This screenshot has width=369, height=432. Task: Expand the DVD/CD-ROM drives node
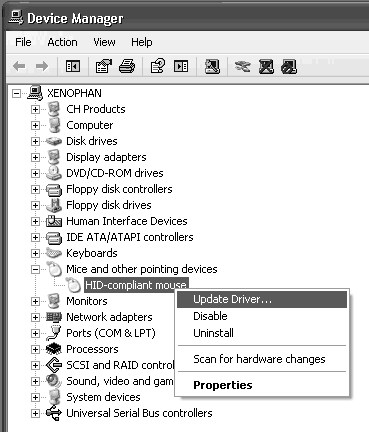[35, 173]
